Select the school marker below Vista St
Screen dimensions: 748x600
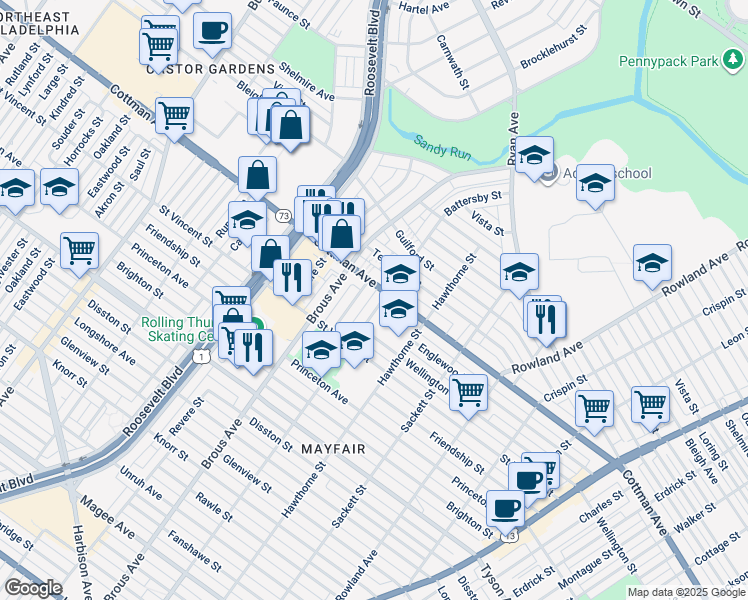click(519, 274)
